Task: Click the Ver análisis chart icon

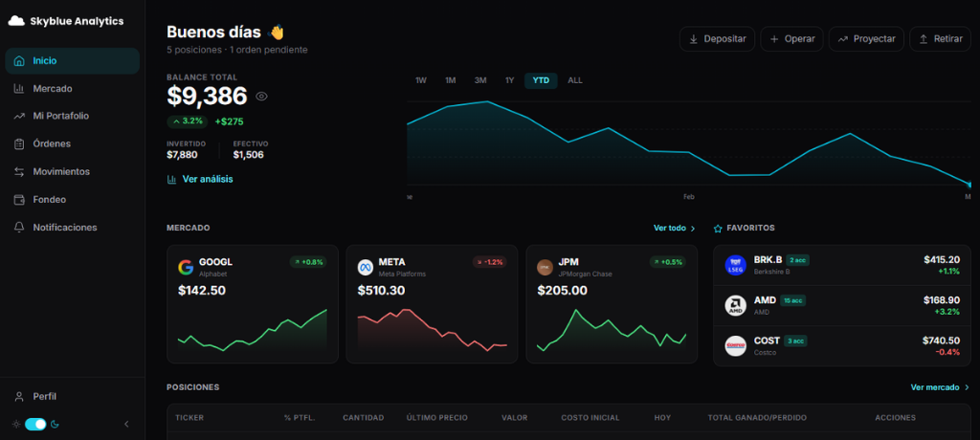Action: tap(172, 180)
